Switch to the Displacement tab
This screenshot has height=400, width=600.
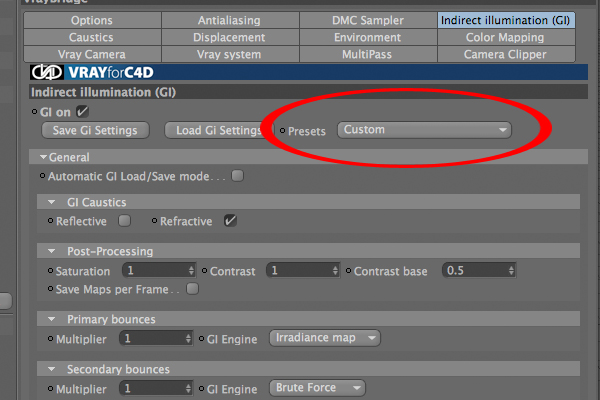pos(230,37)
